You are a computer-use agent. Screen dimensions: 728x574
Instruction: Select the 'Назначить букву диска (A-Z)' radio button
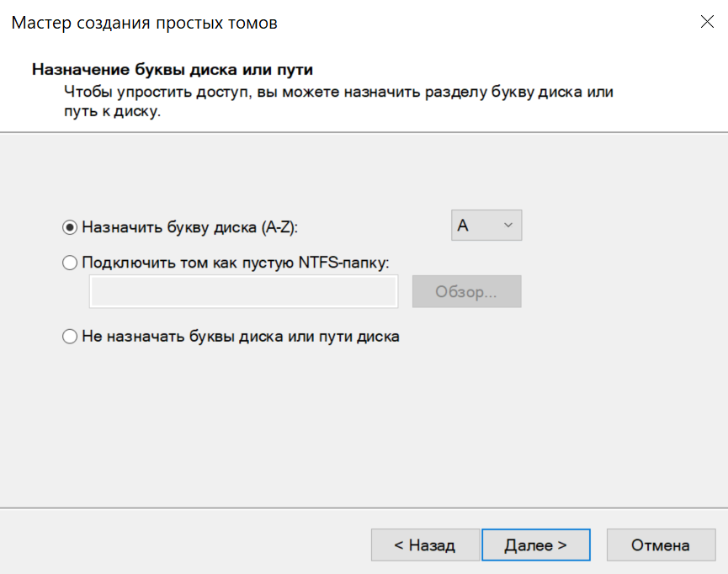(70, 227)
